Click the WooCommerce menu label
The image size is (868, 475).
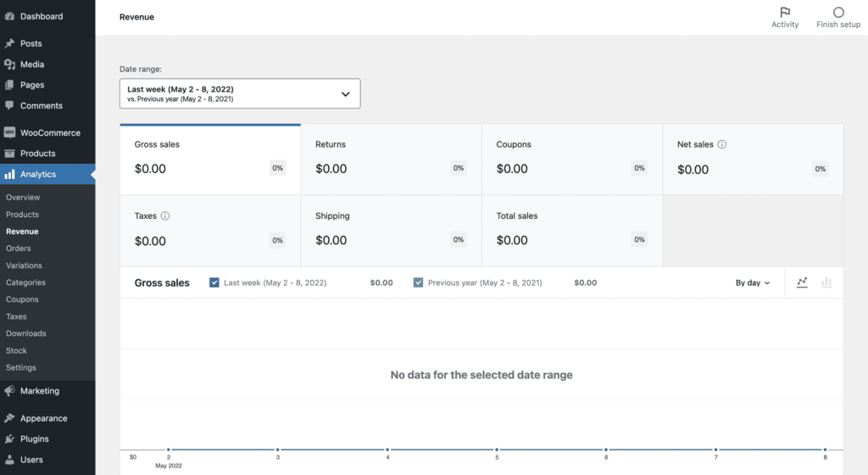[x=50, y=133]
